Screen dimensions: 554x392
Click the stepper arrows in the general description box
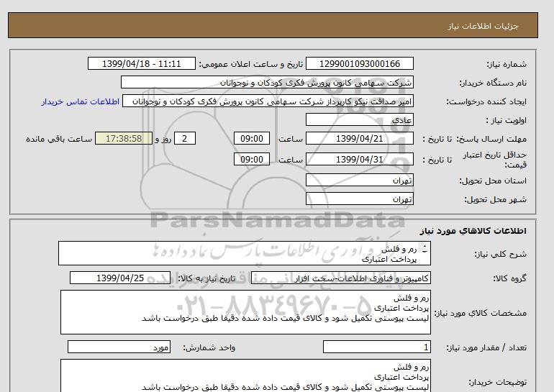click(x=424, y=249)
